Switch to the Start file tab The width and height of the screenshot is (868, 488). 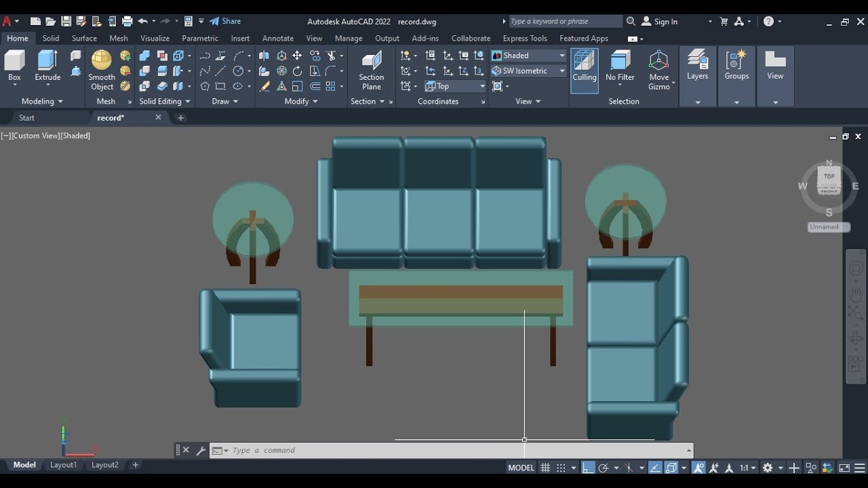point(26,118)
